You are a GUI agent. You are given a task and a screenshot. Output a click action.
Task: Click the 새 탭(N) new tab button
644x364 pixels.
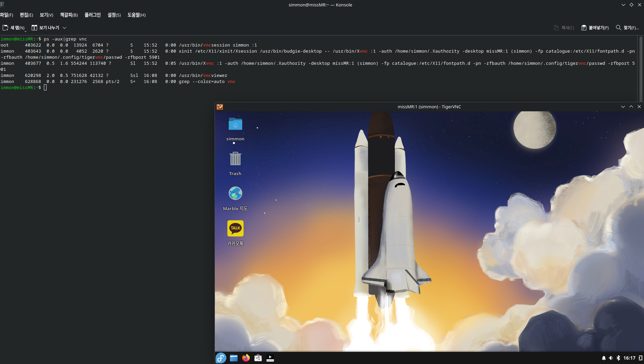coord(14,28)
